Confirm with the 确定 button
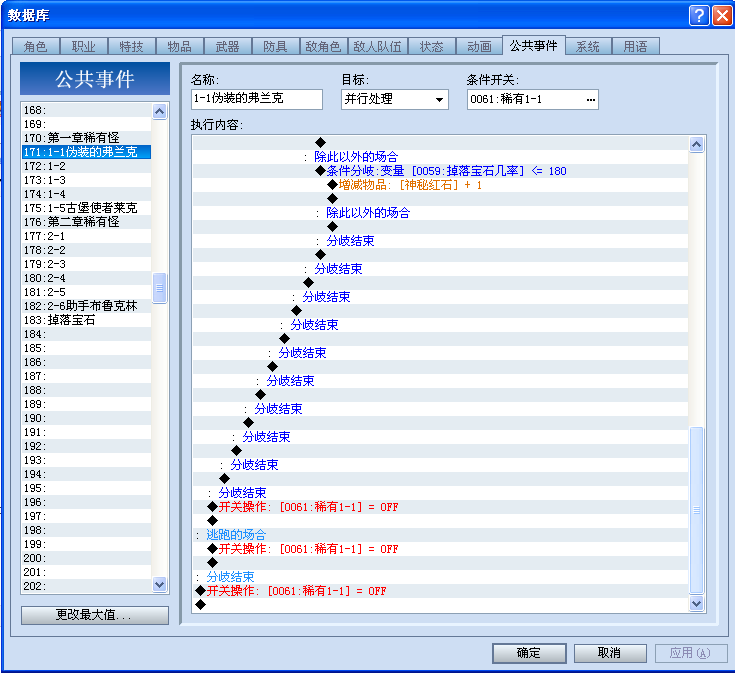Screen dimensions: 735x673 (x=529, y=653)
